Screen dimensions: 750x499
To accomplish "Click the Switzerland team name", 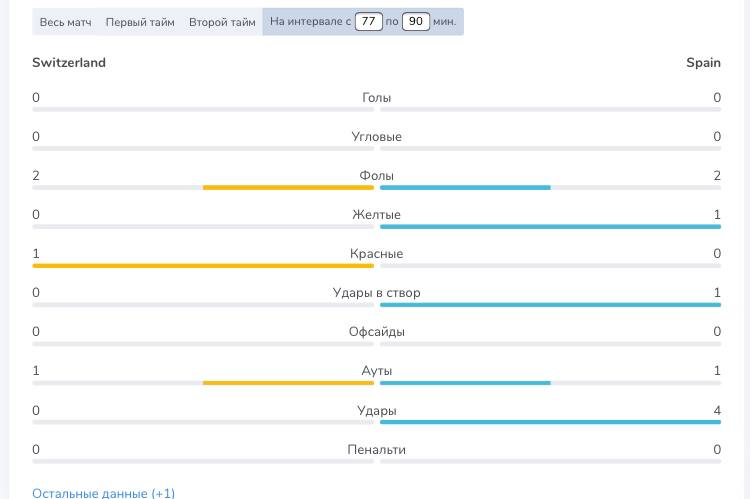I will tap(69, 62).
